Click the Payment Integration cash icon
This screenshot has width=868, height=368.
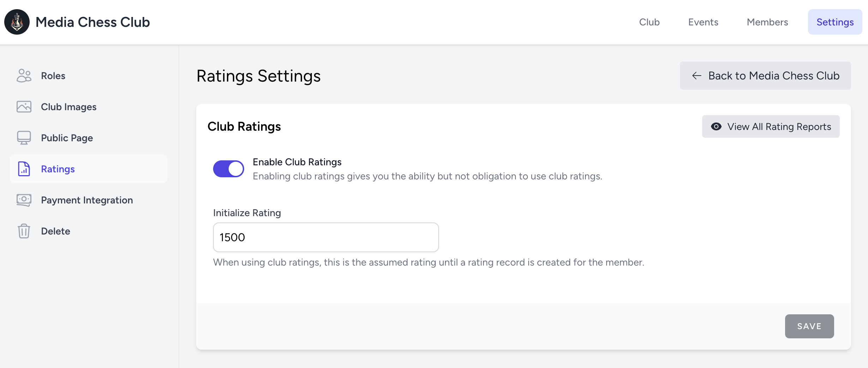[x=24, y=200]
